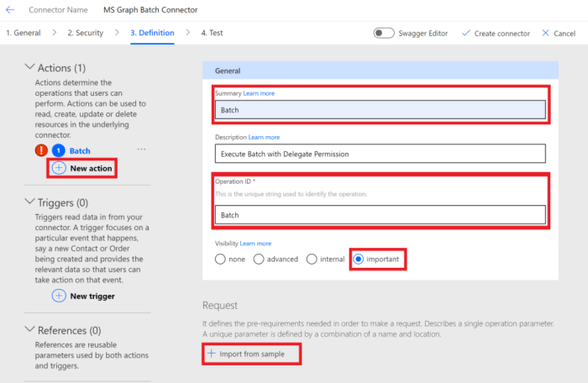Click the Cancel button
The height and width of the screenshot is (383, 588).
pyautogui.click(x=559, y=34)
